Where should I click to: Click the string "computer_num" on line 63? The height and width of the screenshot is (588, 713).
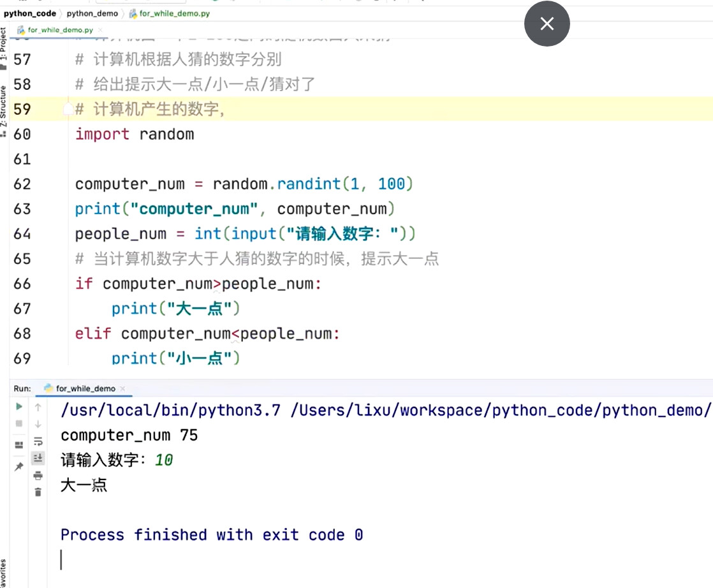[x=194, y=209]
